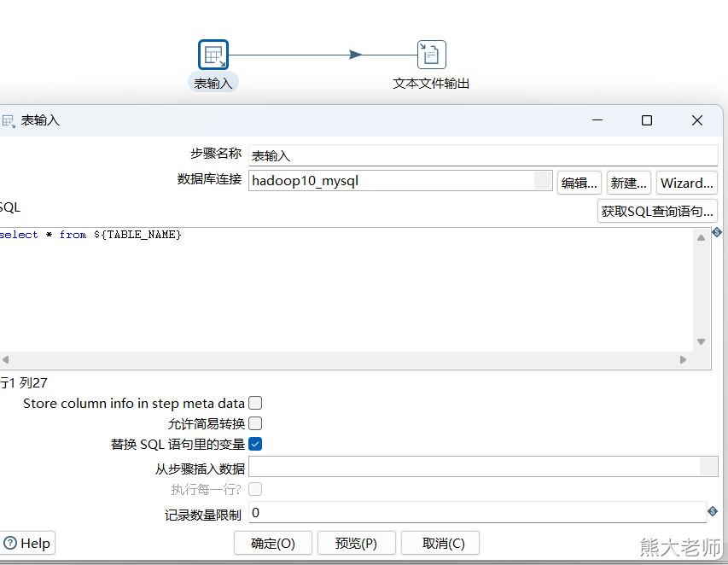Confirm with the 确定(O) button
728x565 pixels.
pos(273,543)
